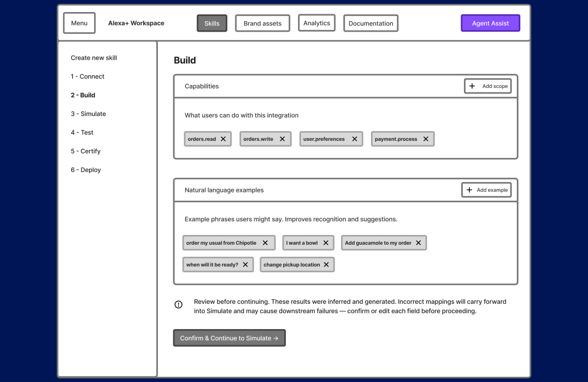Image resolution: width=588 pixels, height=382 pixels.
Task: Remove the payment.process scope chip
Action: (425, 139)
